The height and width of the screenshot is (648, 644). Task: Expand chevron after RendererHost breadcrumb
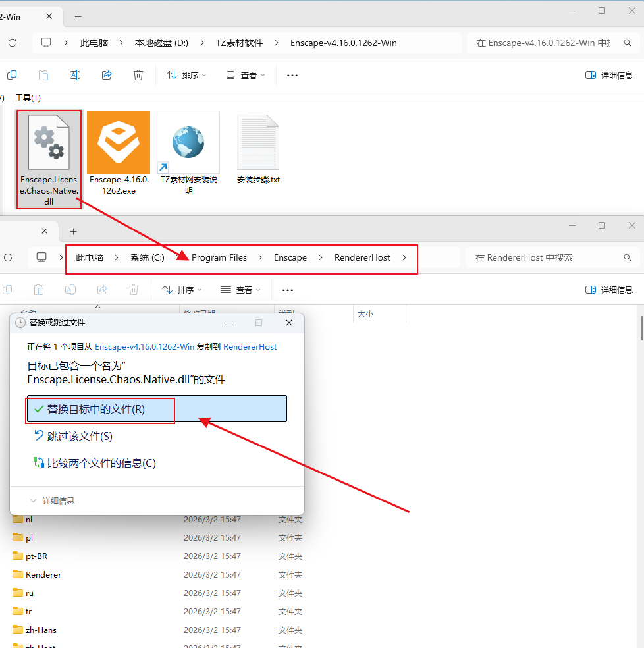pyautogui.click(x=404, y=258)
